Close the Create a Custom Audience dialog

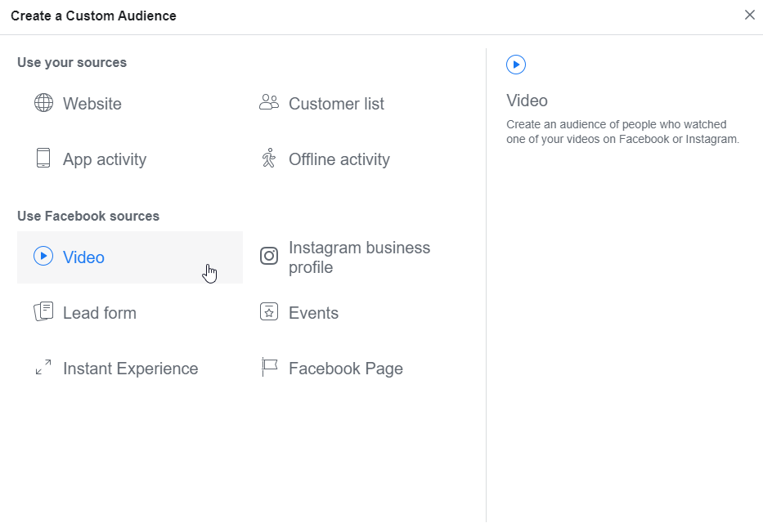tap(749, 15)
